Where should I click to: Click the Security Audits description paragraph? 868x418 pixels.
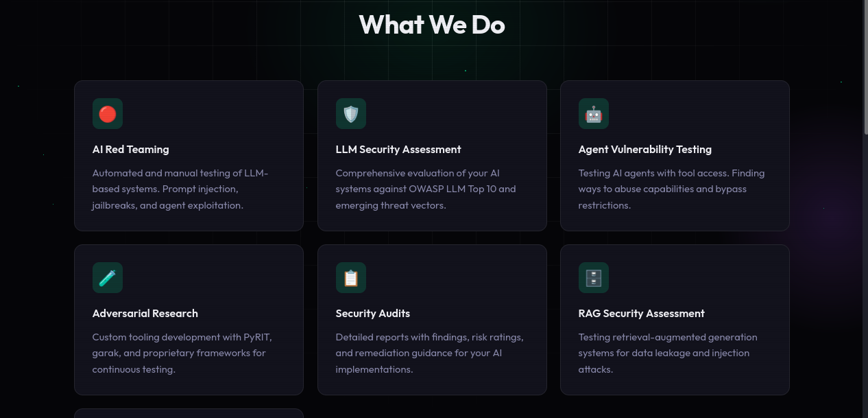[x=429, y=353]
